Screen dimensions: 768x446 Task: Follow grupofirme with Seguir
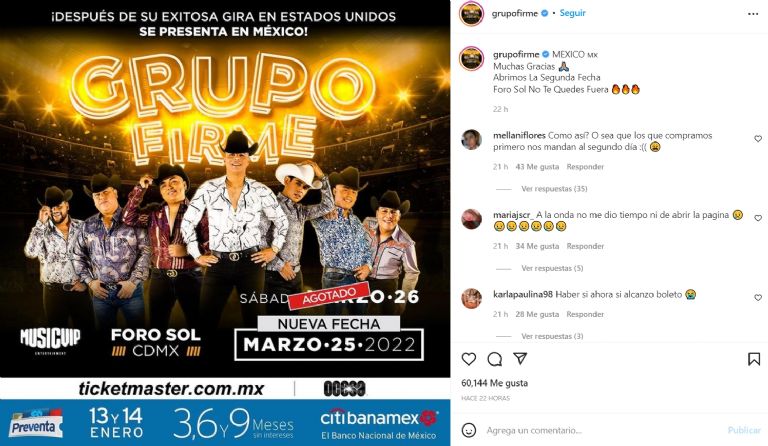[x=573, y=13]
